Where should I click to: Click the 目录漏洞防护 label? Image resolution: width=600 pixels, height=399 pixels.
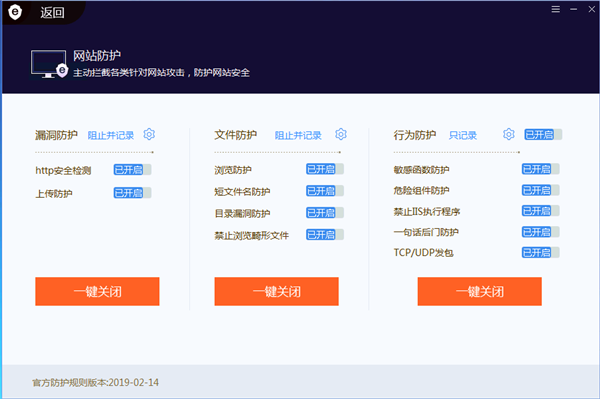point(242,213)
